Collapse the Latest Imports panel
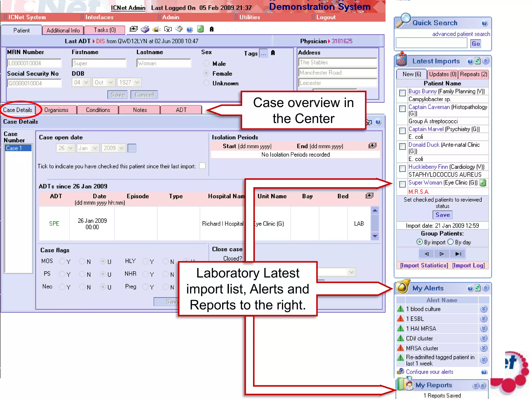This screenshot has height=399, width=532. (486, 61)
